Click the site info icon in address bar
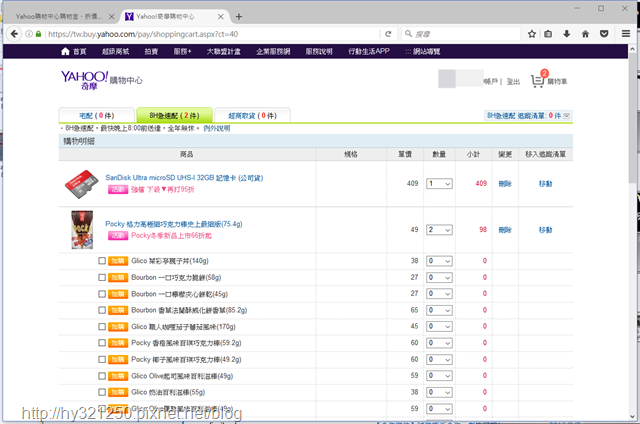The height and width of the screenshot is (424, 640). 29,34
